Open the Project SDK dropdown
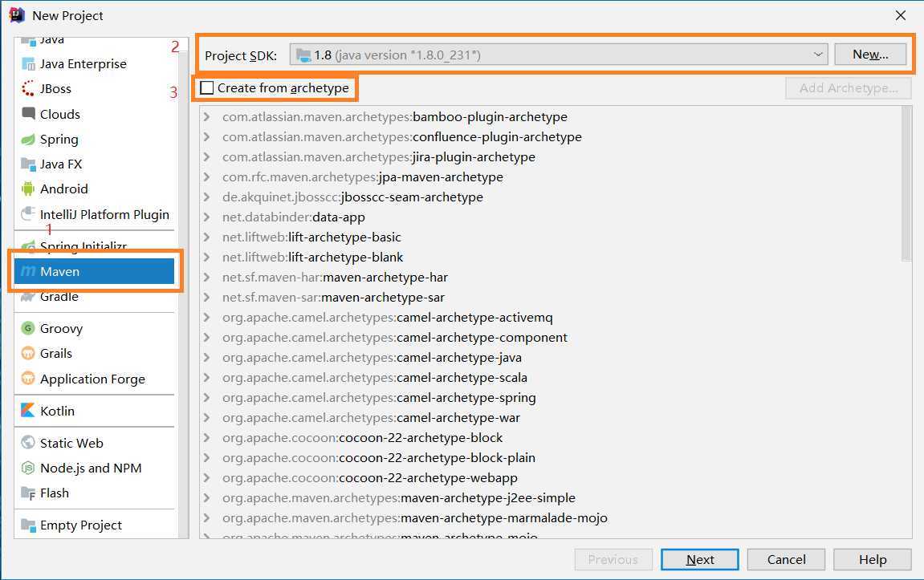The image size is (924, 580). pos(559,55)
